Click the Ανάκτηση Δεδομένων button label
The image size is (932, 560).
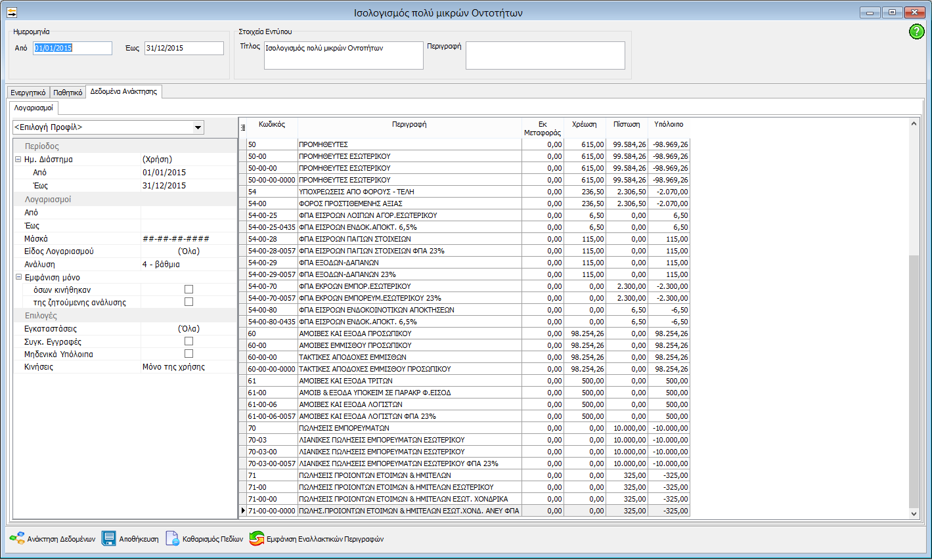[61, 539]
